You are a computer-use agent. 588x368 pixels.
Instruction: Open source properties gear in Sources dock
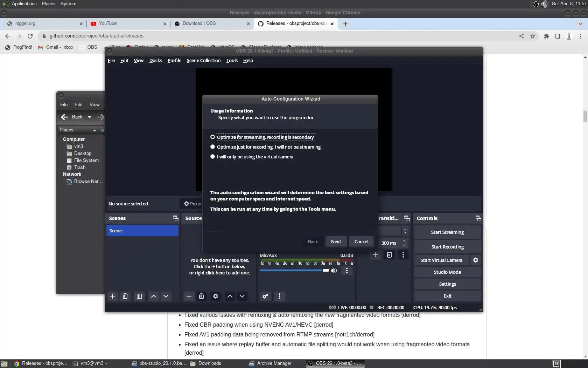click(x=216, y=296)
